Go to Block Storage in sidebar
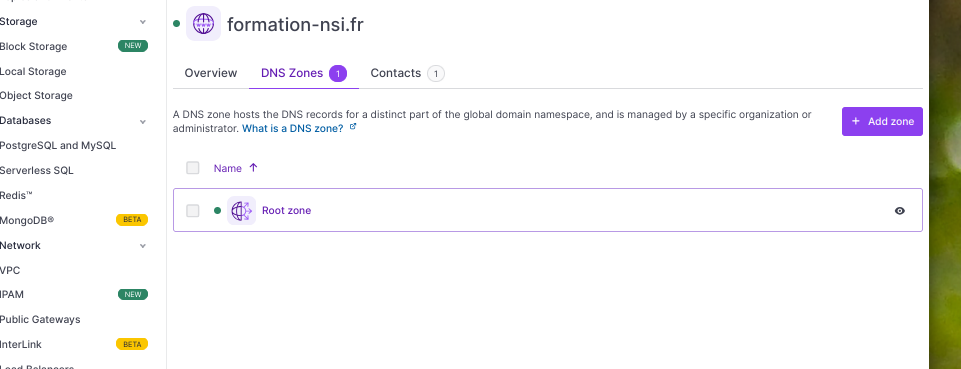The height and width of the screenshot is (369, 961). pos(34,47)
